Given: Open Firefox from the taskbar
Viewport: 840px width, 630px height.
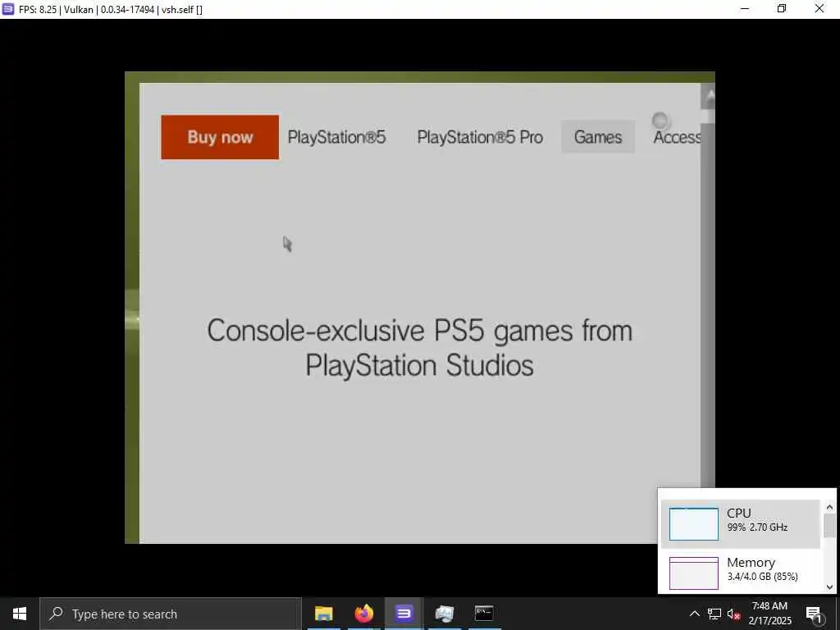Looking at the screenshot, I should [x=363, y=614].
